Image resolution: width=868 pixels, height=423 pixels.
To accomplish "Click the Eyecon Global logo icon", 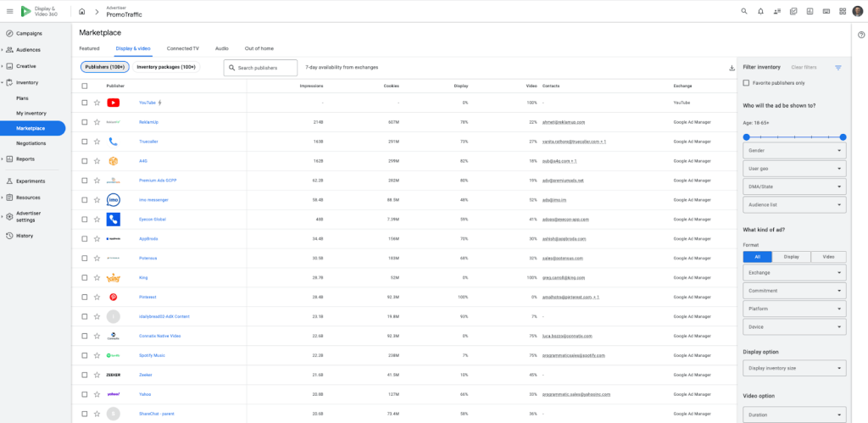I will click(x=114, y=220).
